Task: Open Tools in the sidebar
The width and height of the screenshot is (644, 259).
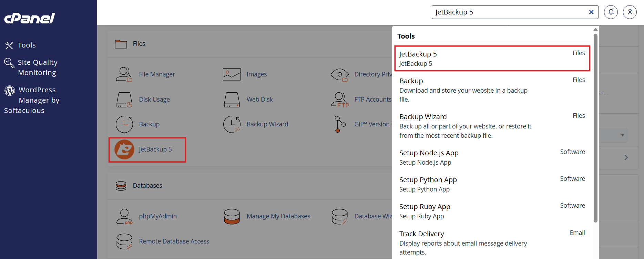Action: coord(27,45)
